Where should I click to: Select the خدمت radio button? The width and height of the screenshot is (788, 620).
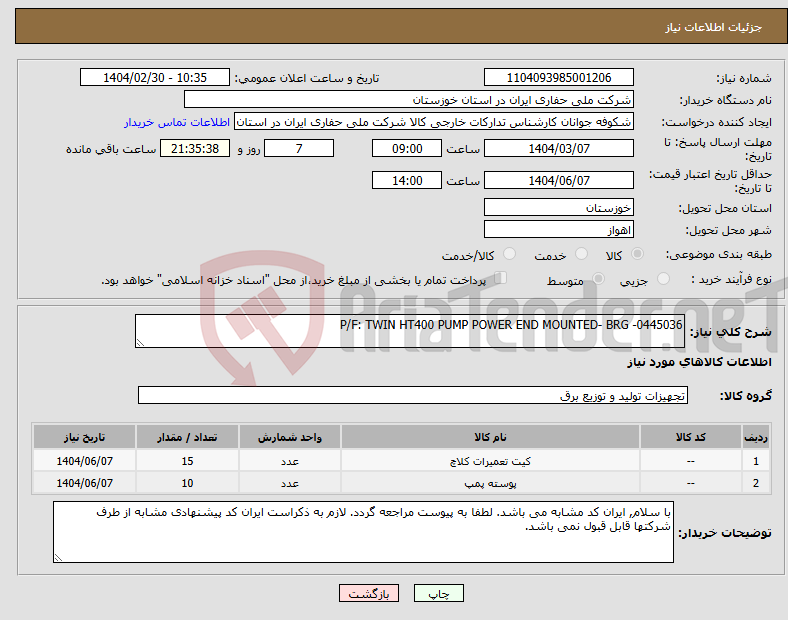click(581, 254)
